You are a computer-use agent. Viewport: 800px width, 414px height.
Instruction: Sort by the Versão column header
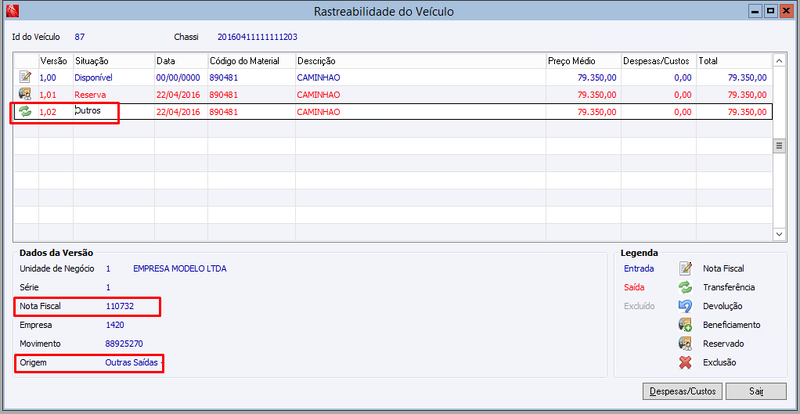[x=56, y=61]
